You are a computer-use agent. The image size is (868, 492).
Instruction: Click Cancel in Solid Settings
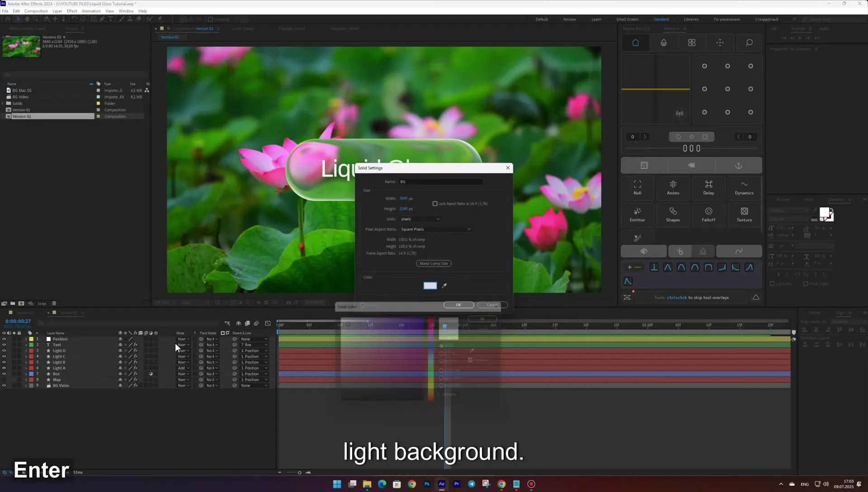(x=492, y=305)
